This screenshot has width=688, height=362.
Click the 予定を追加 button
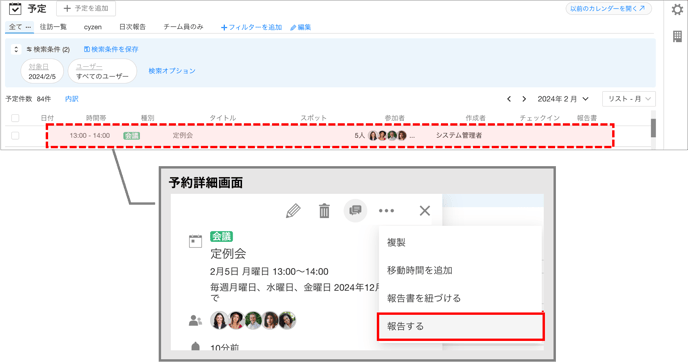point(86,8)
